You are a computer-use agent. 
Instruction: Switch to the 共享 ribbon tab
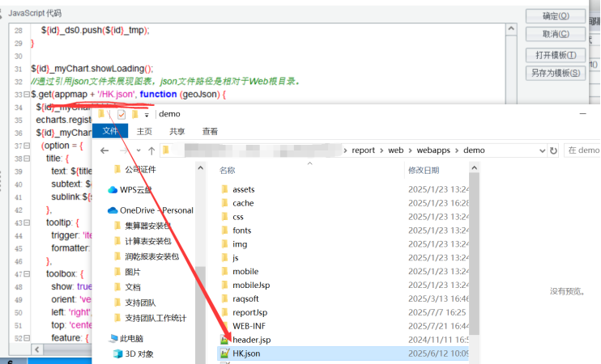tap(177, 131)
